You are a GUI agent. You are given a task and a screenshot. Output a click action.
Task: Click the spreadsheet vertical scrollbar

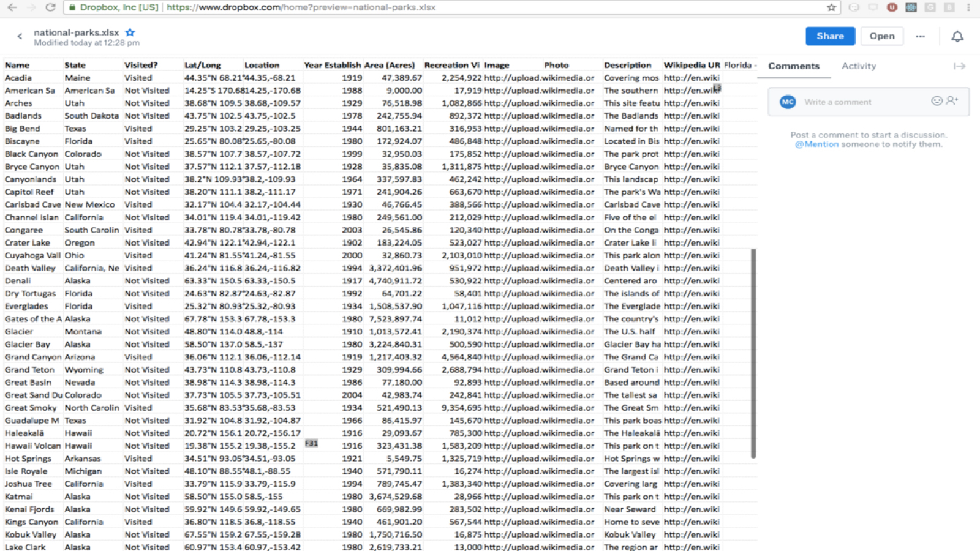753,353
